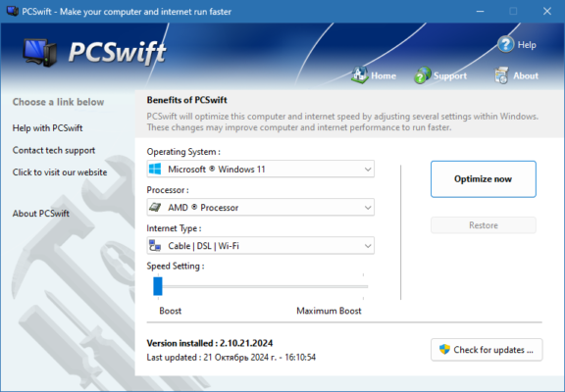Click the PCSwift computer logo icon

[40, 53]
